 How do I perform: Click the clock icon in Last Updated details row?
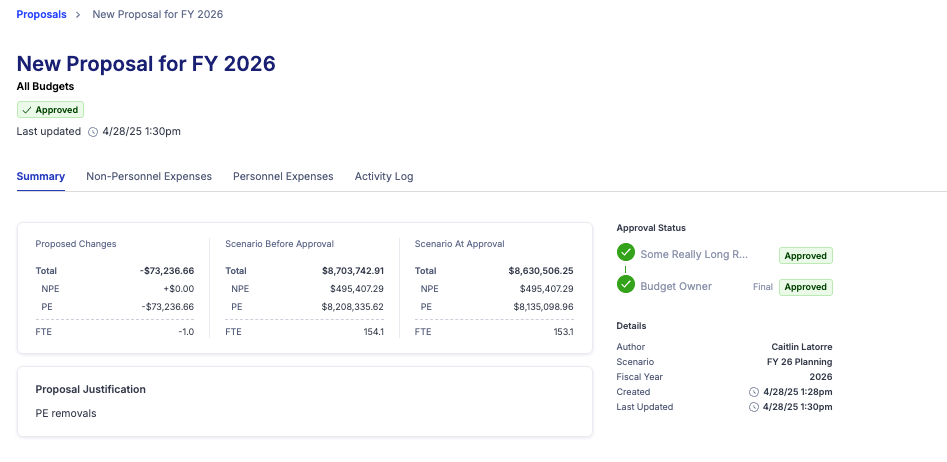[x=754, y=407]
